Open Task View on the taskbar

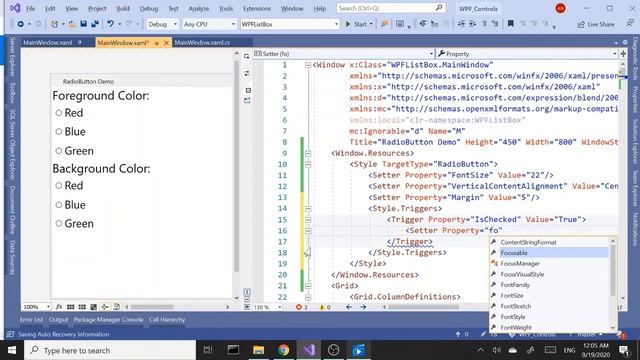tap(208, 350)
